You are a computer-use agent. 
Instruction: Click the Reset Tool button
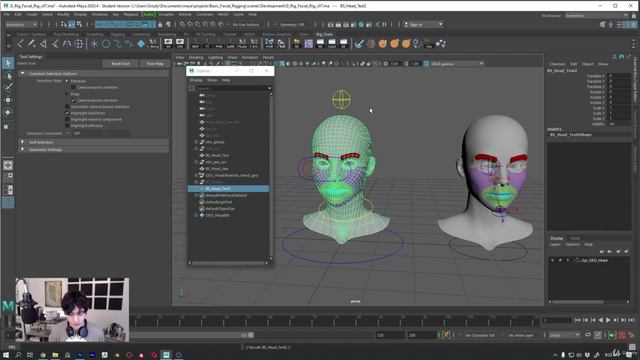pyautogui.click(x=120, y=64)
